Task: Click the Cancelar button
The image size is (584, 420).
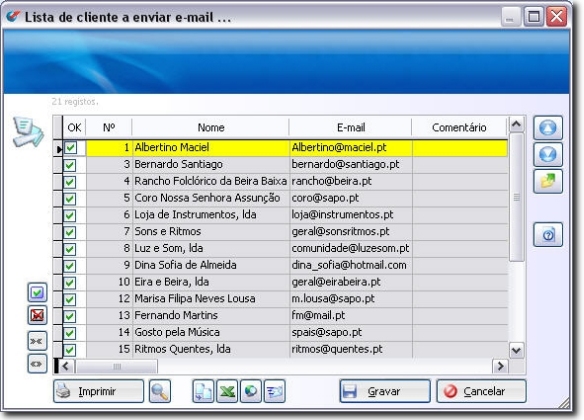Action: click(481, 391)
